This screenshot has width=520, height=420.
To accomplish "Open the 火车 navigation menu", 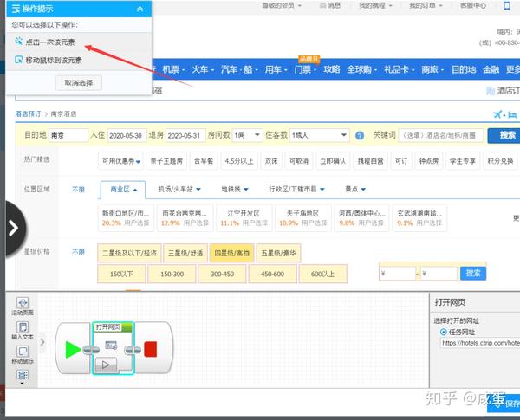I will tap(203, 69).
